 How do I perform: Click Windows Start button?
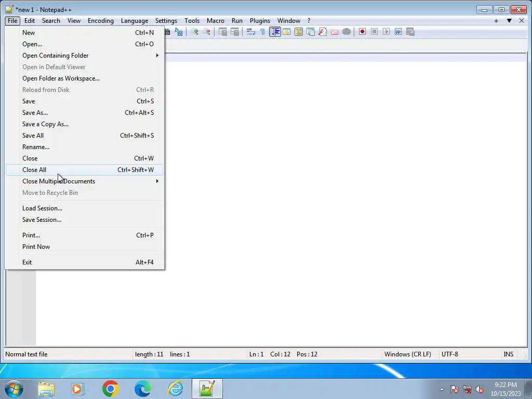tap(14, 389)
